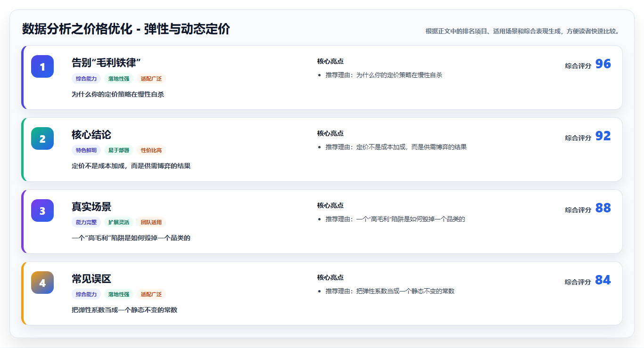Select the 易于部署 tag
Viewport: 644px width, 348px height.
[119, 151]
